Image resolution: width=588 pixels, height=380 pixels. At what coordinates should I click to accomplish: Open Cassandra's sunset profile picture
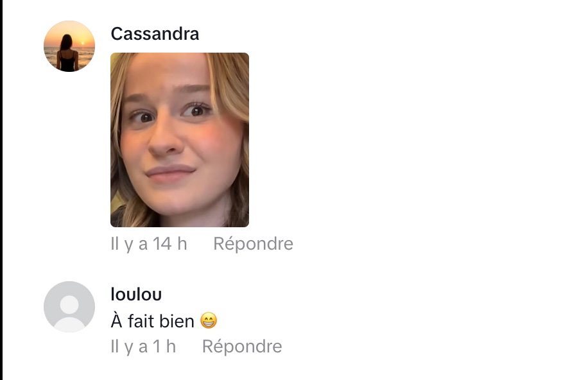(69, 46)
